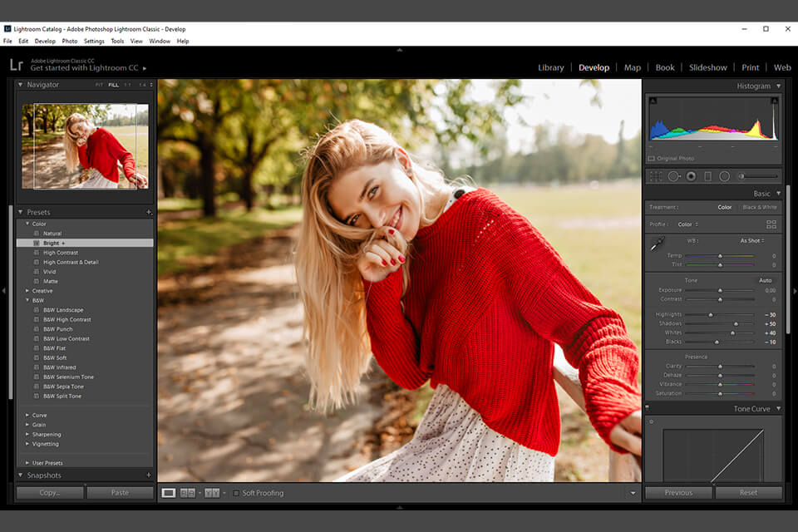Enable Soft Proofing
The width and height of the screenshot is (798, 532).
pos(236,492)
